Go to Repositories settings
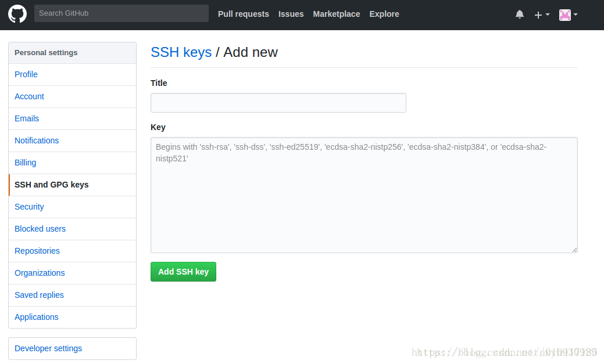 tap(73, 251)
